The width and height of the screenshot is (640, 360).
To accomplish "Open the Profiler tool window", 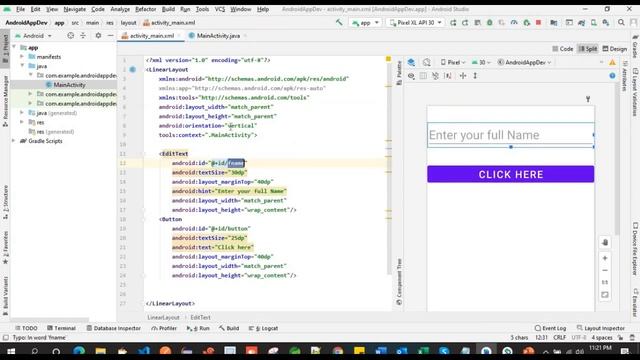I will [x=164, y=328].
